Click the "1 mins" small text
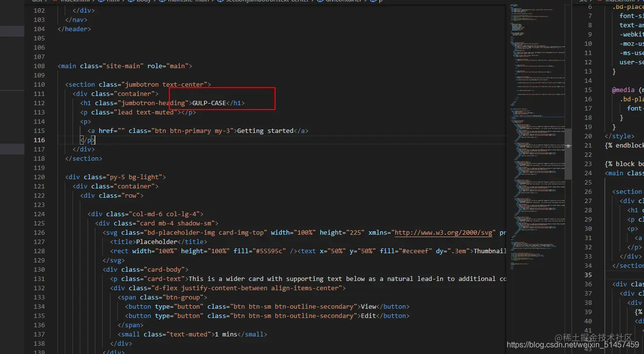Image resolution: width=644 pixels, height=354 pixels. click(225, 335)
